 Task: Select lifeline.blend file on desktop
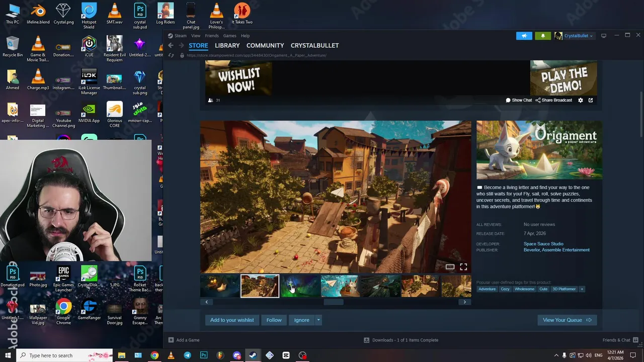pos(38,14)
